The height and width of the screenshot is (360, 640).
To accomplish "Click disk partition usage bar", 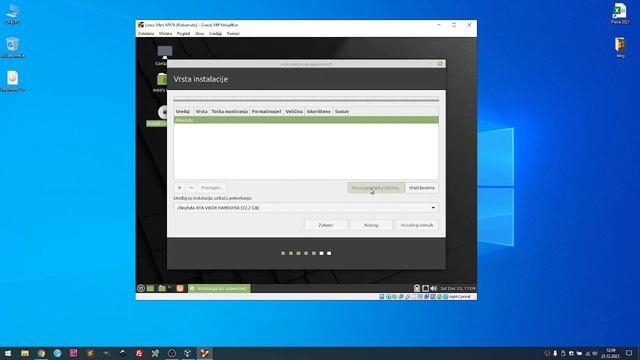I will click(x=306, y=100).
